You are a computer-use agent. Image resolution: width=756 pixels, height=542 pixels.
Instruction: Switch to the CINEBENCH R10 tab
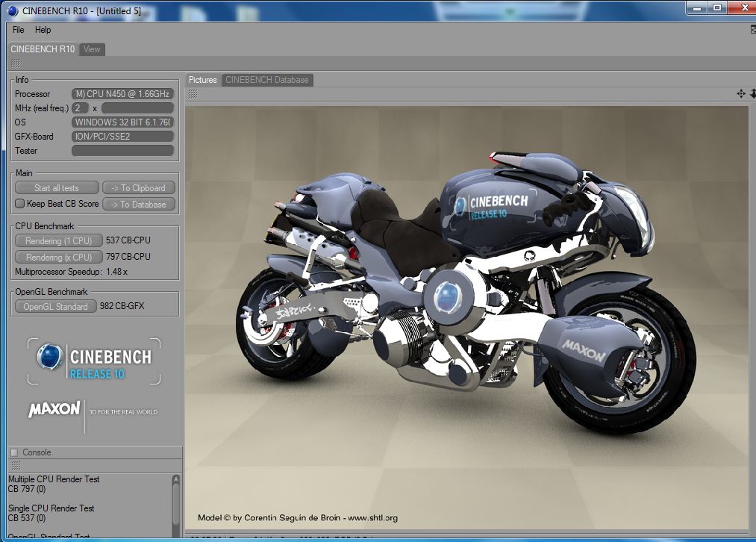click(43, 49)
